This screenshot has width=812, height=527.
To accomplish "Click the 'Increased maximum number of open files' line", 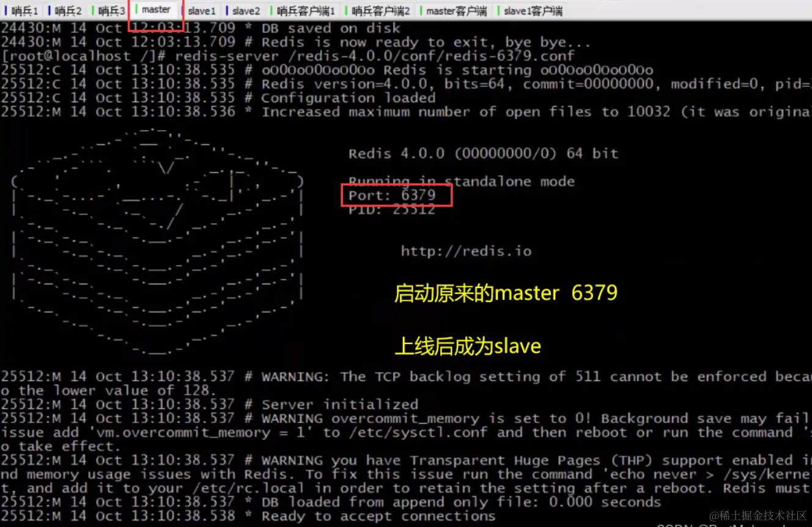I will click(x=406, y=112).
